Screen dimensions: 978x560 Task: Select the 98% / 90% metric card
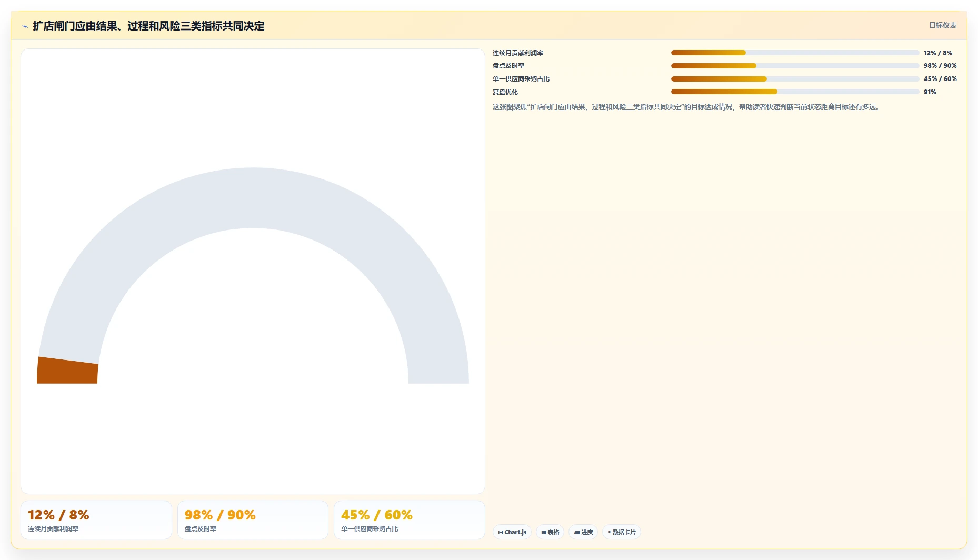point(253,520)
